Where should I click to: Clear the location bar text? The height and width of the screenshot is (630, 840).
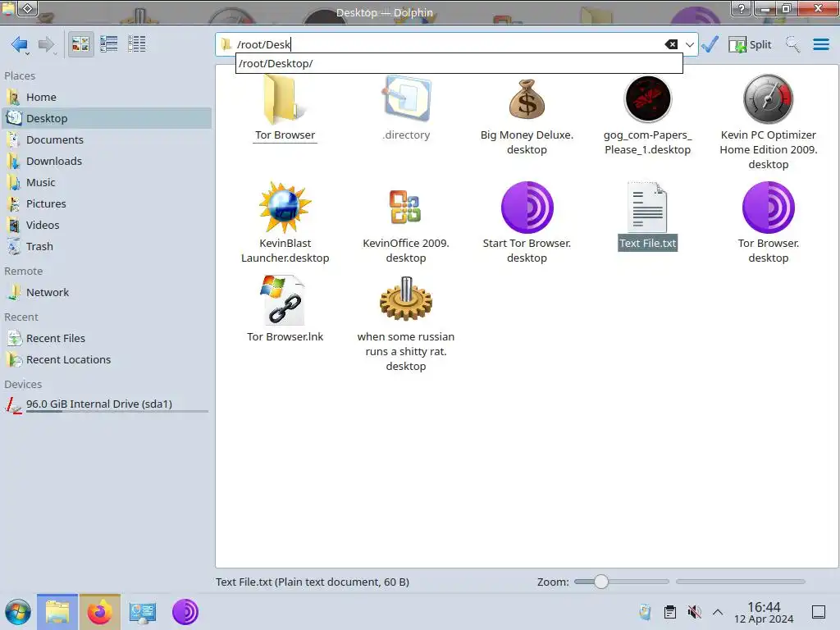[x=671, y=44]
